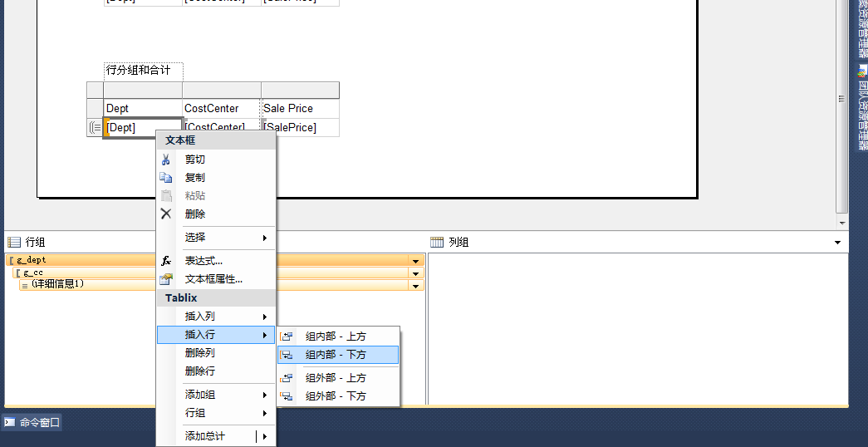Select the g_dept row group
Screen dimensions: 868x447
pyautogui.click(x=216, y=260)
